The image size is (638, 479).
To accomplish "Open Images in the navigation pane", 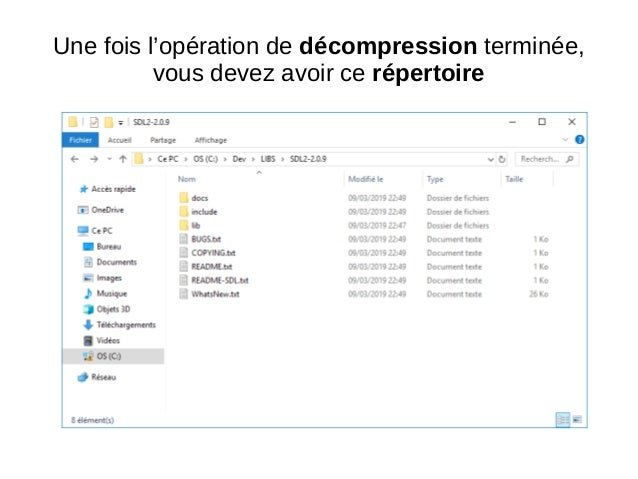I will point(109,278).
